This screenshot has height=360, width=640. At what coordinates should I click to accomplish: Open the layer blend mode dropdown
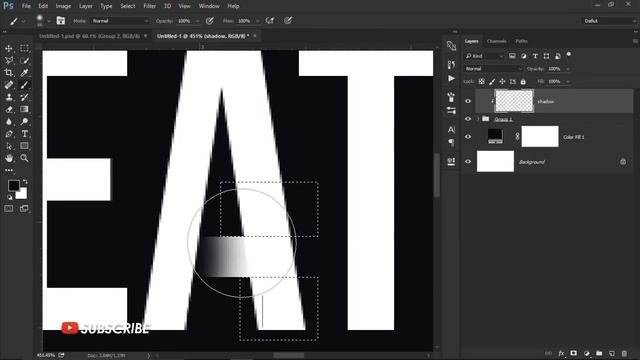point(493,69)
